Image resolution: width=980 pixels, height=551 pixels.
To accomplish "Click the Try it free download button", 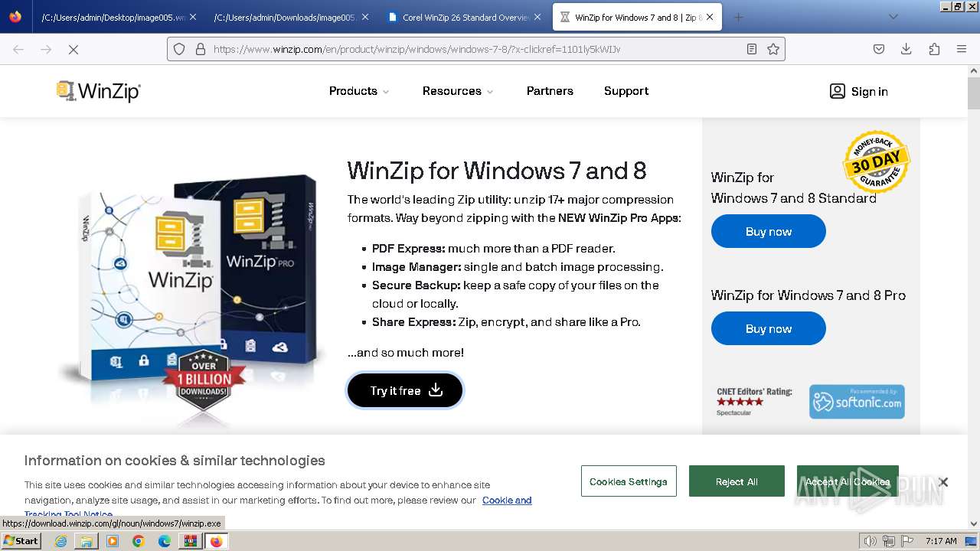I will click(x=405, y=390).
